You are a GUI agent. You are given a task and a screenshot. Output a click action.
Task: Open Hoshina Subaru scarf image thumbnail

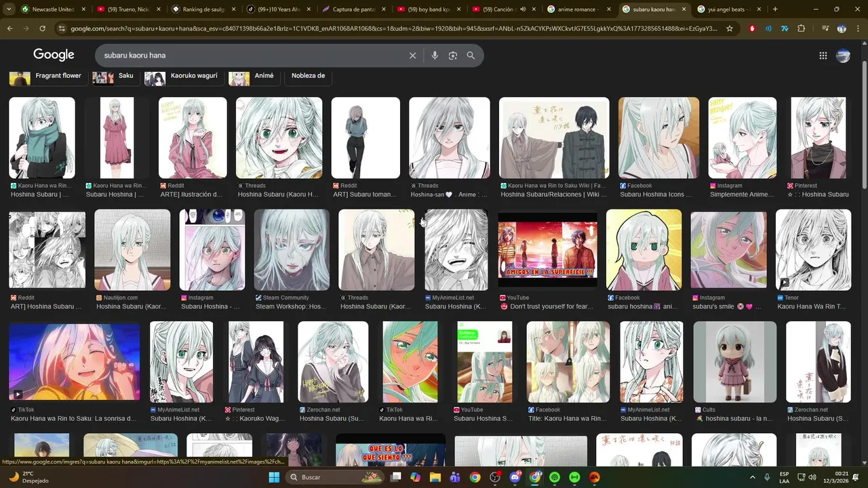tap(42, 138)
